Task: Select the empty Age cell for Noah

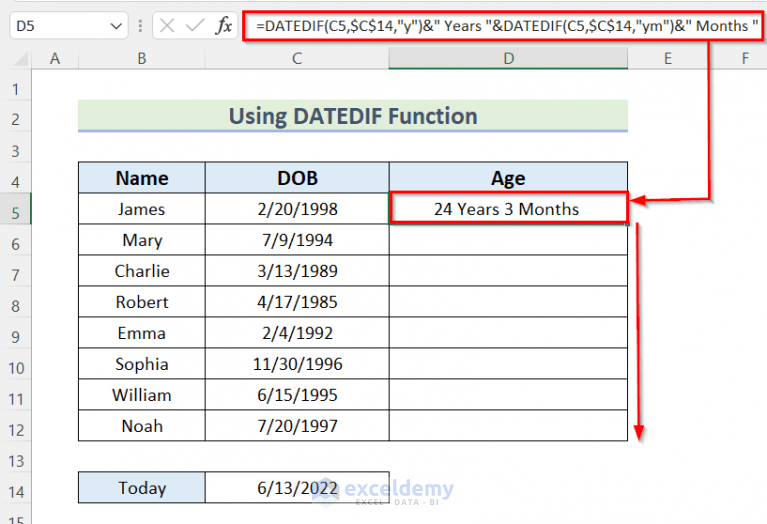Action: click(508, 426)
